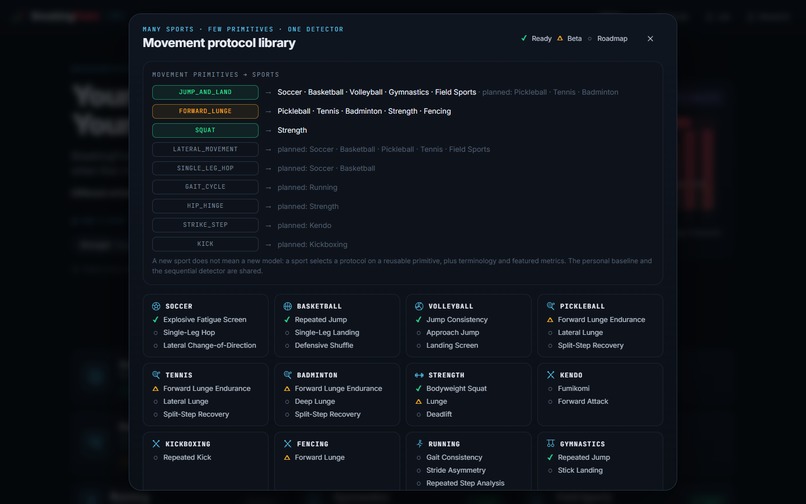Open the Jump Consistency protocol
Viewport: 806px width, 504px height.
coord(457,319)
